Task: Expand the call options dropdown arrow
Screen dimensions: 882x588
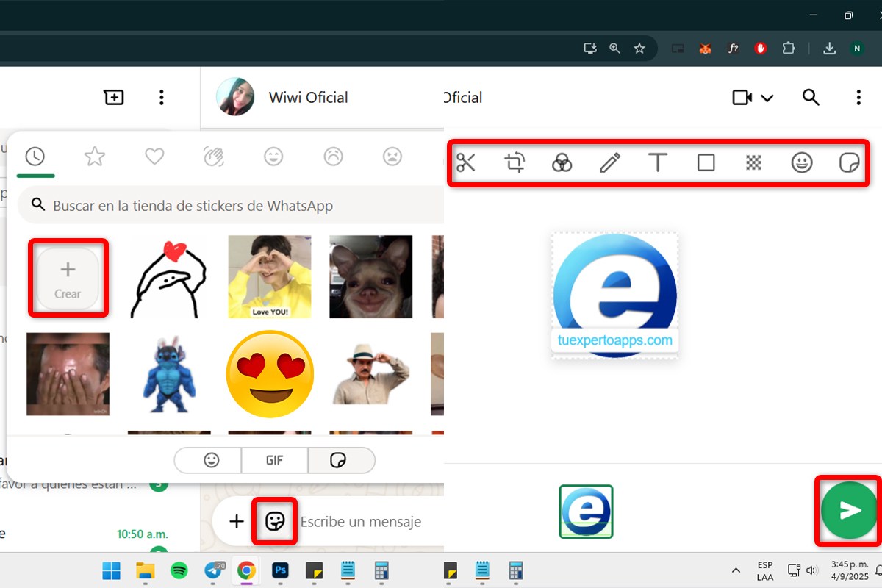Action: [x=767, y=98]
